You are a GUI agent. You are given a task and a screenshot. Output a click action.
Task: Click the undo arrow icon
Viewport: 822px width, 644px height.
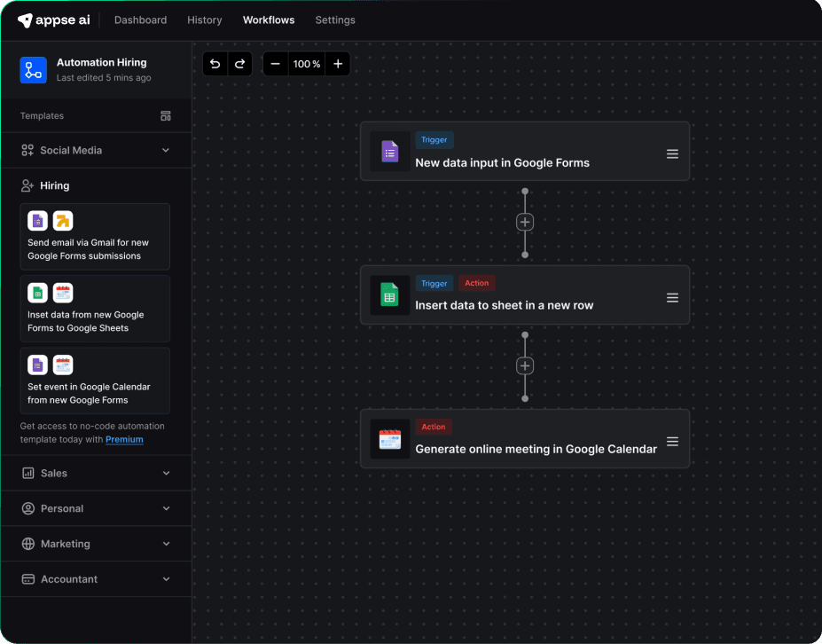(x=215, y=64)
